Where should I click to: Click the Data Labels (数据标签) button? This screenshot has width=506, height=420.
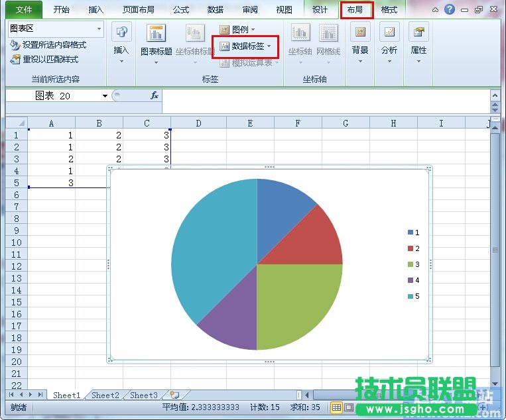click(x=245, y=46)
